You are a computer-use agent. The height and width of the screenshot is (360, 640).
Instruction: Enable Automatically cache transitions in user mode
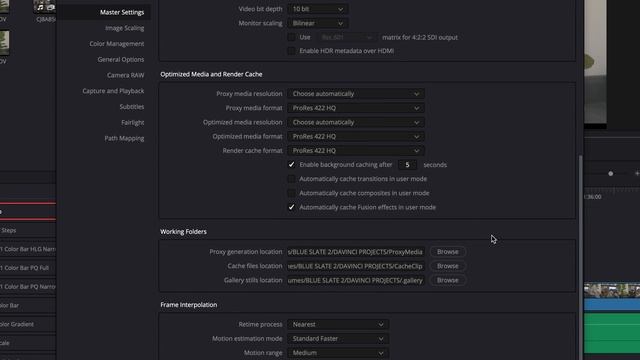291,179
